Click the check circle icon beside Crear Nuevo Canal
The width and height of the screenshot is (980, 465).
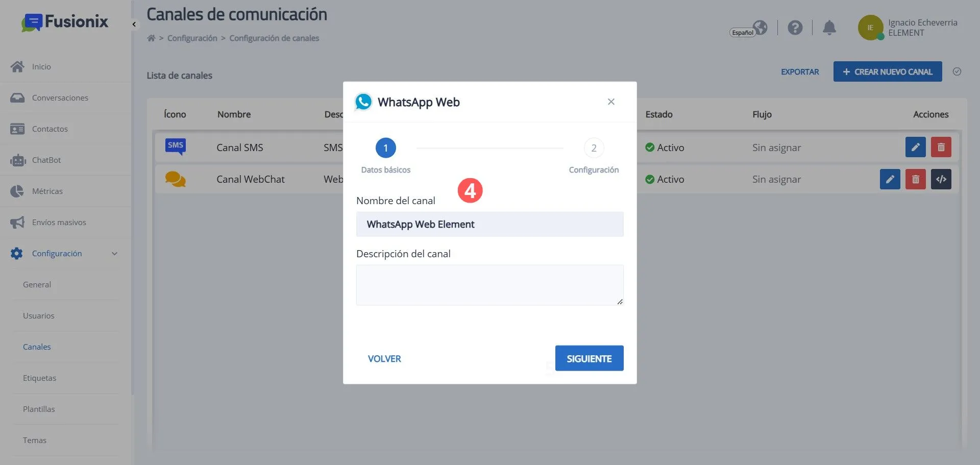pyautogui.click(x=957, y=71)
